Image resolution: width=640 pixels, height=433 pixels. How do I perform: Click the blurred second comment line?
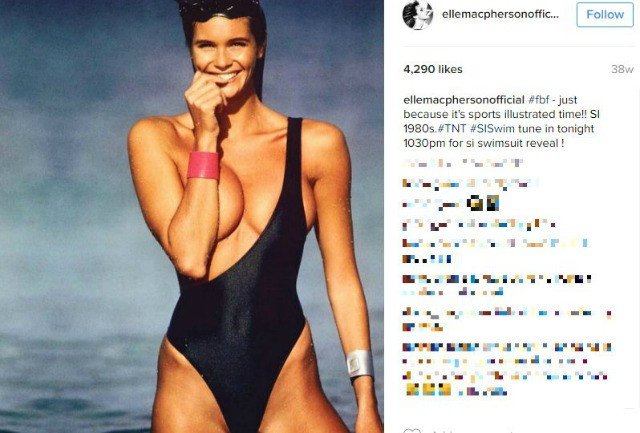(469, 183)
